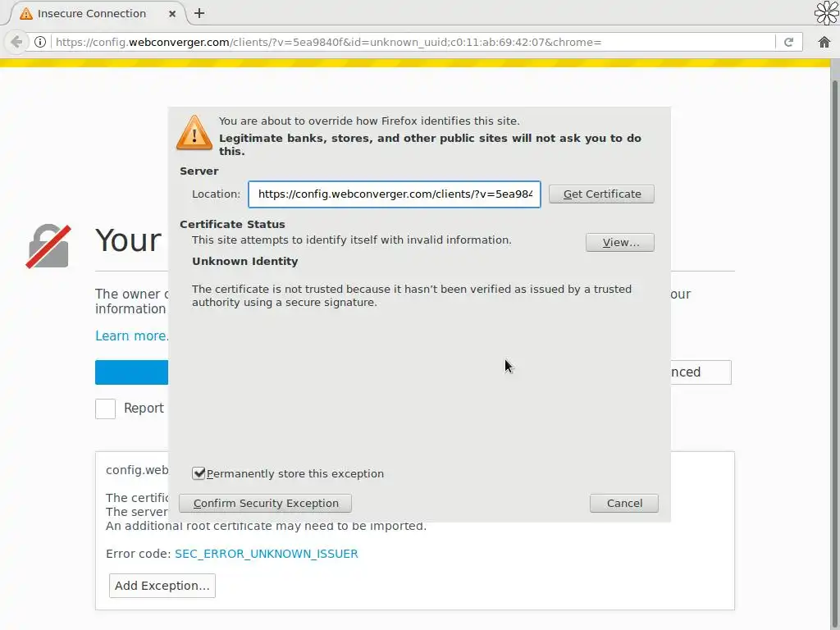Go to the home page icon
840x630 pixels.
(x=824, y=42)
